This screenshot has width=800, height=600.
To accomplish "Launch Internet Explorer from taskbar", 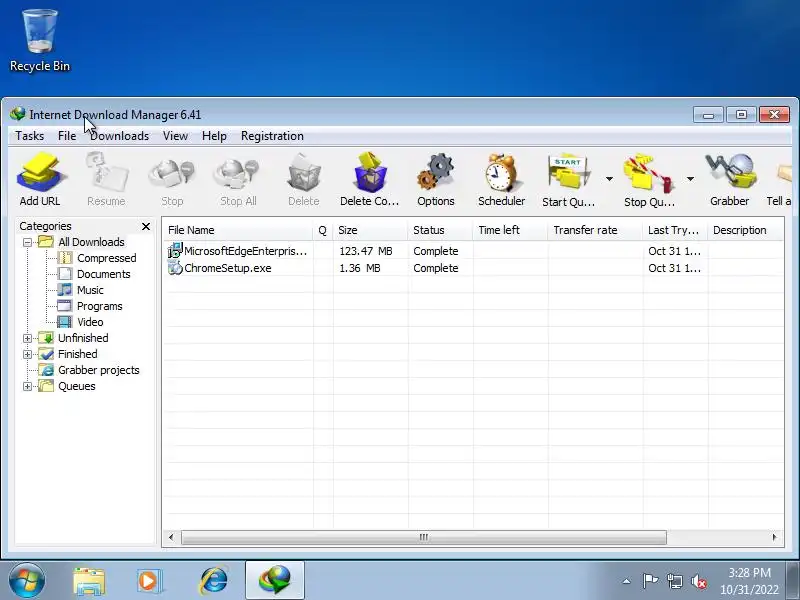I will tap(213, 581).
